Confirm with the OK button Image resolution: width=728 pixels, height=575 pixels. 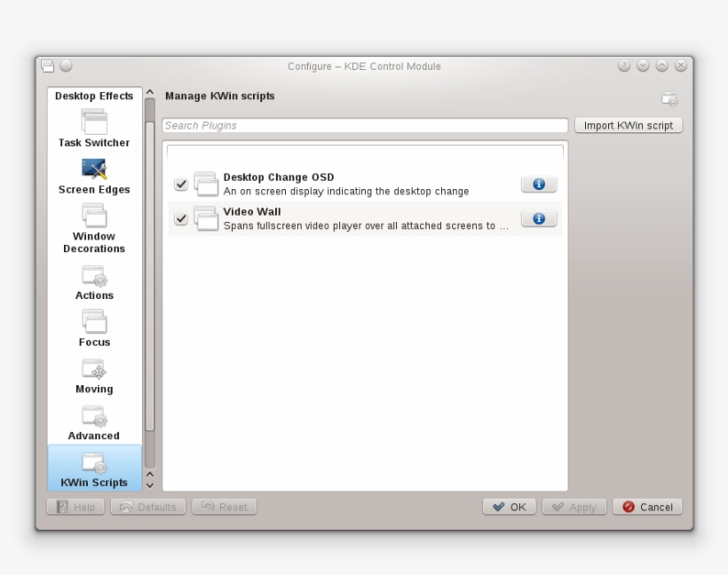pyautogui.click(x=510, y=507)
